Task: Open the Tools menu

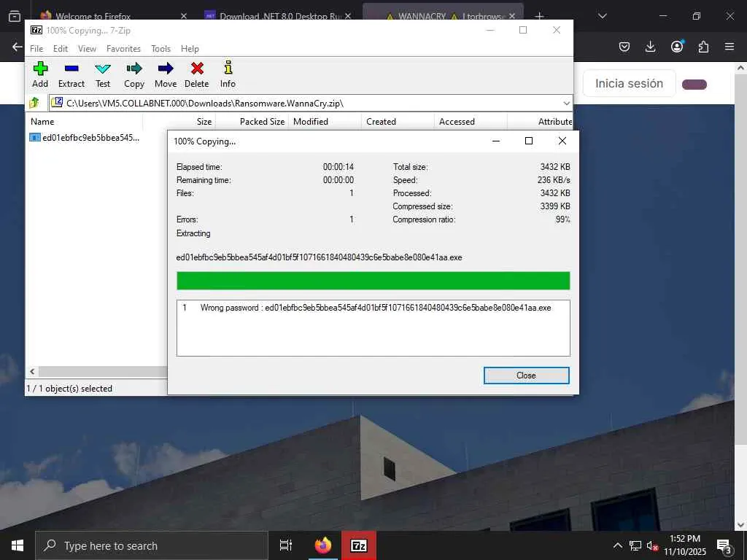Action: click(x=161, y=49)
